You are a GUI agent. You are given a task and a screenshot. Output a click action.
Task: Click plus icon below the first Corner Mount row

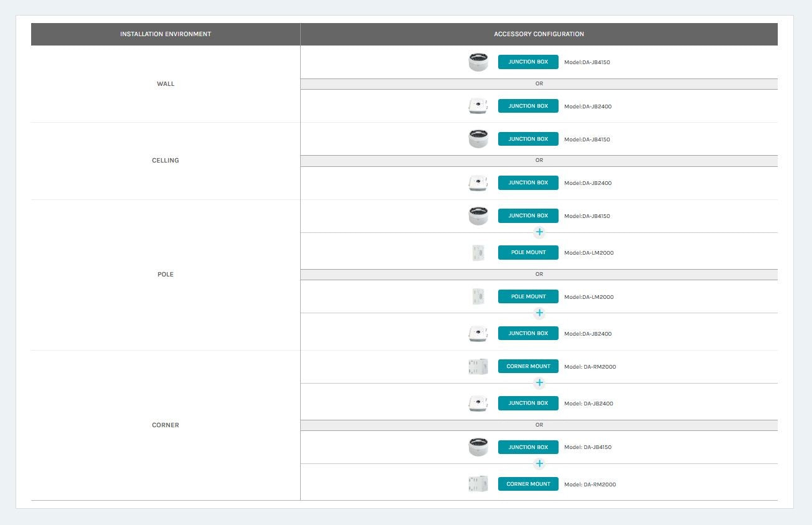pos(539,383)
